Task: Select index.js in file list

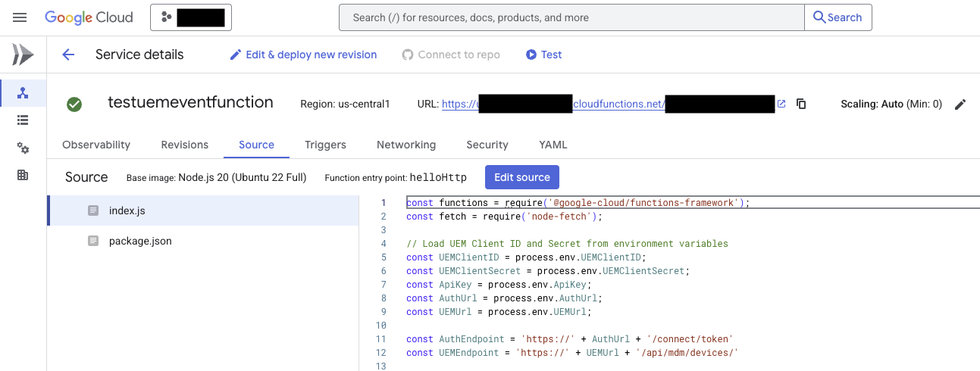Action: [203, 210]
